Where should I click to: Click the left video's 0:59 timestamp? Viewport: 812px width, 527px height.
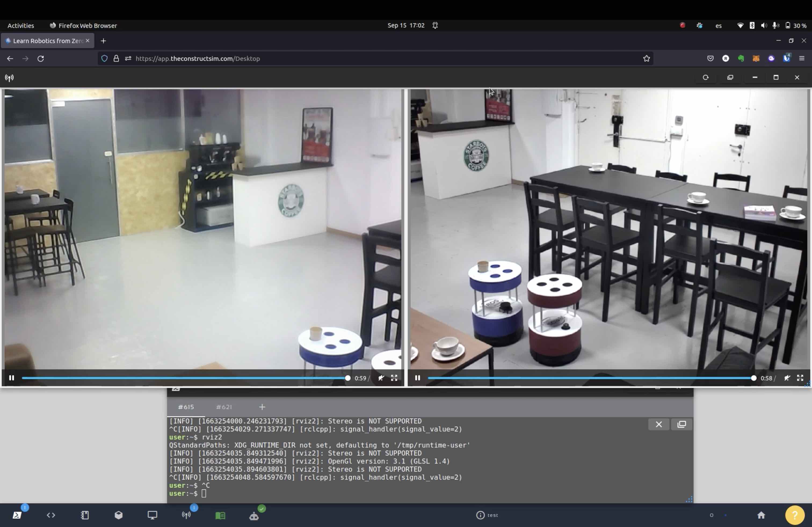click(360, 378)
